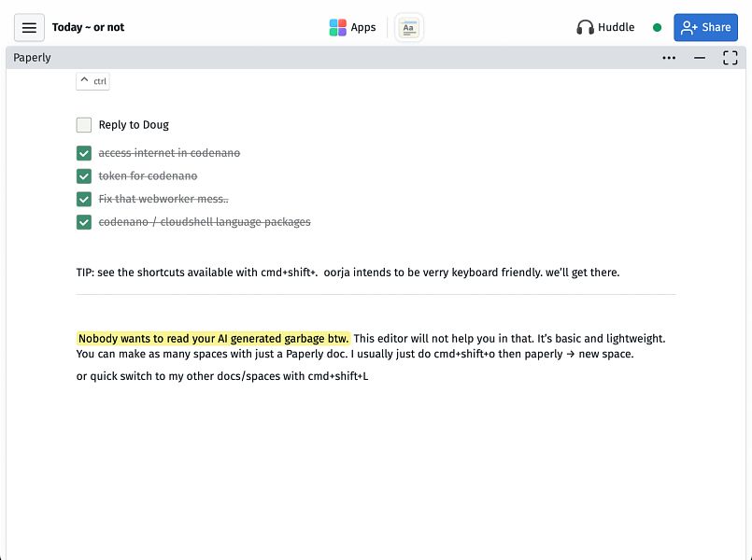Open the hamburger menu
This screenshot has height=560, width=752.
tap(29, 27)
